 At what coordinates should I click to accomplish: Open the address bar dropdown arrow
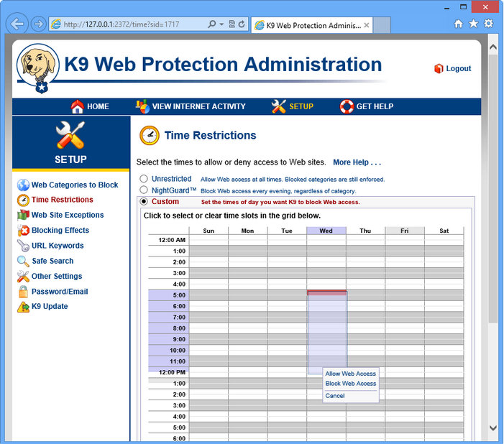[221, 24]
